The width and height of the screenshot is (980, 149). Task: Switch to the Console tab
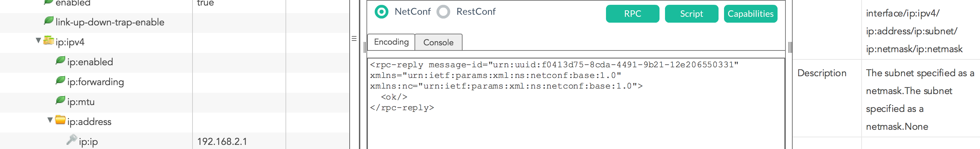coord(438,42)
